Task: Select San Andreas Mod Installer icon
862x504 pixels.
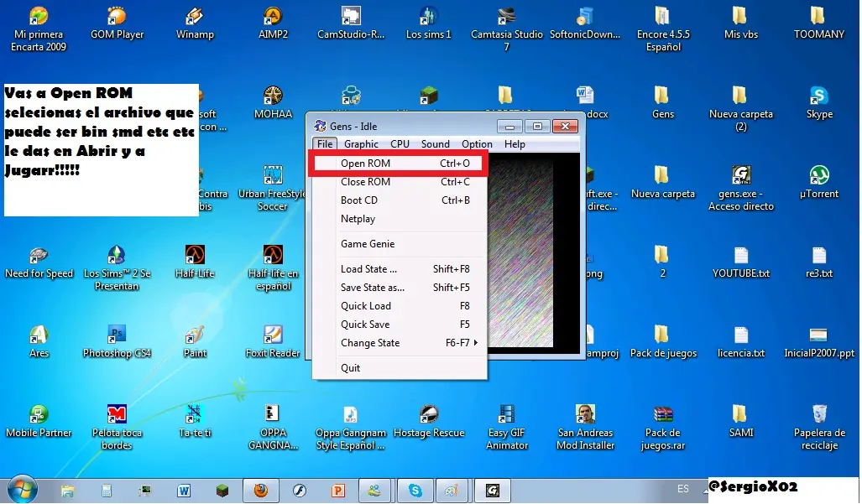Action: coord(585,428)
